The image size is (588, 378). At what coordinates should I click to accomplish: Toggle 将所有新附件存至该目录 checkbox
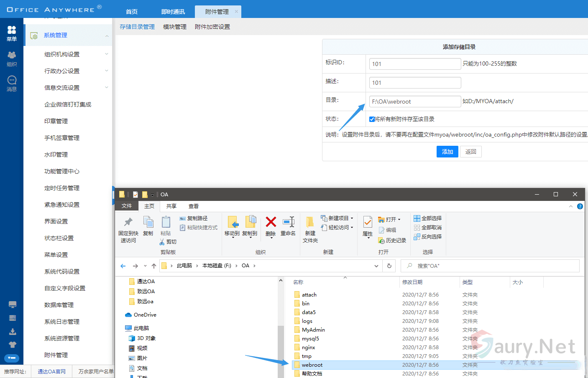(x=372, y=119)
